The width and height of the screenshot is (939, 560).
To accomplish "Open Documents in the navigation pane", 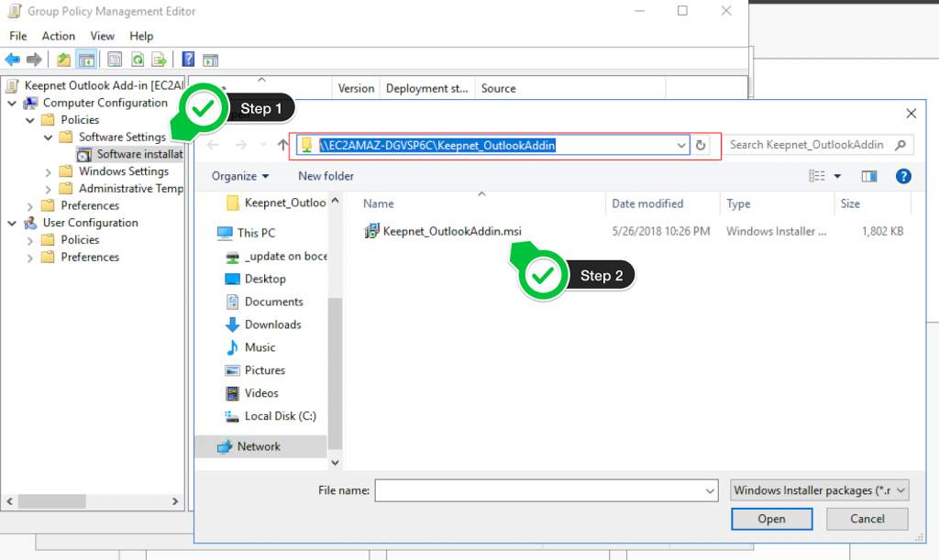I will [x=273, y=302].
